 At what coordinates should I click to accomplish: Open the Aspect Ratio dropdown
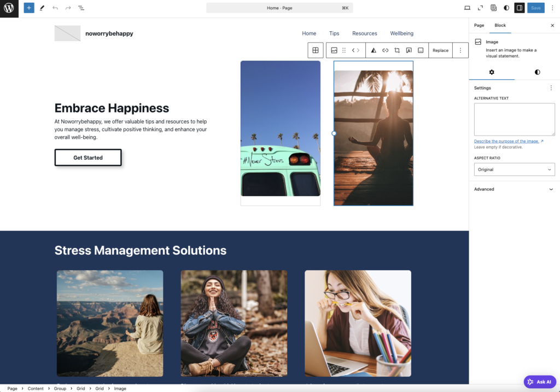pos(514,169)
